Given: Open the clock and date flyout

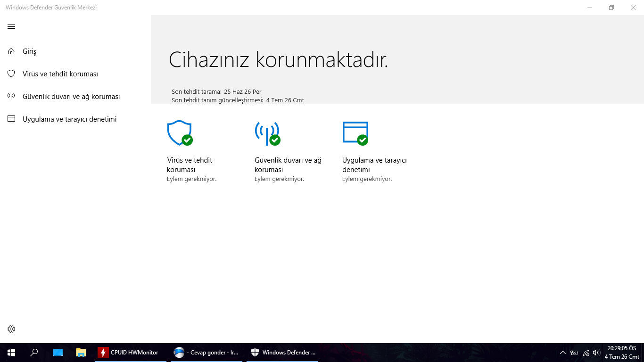Looking at the screenshot, I should (622, 353).
